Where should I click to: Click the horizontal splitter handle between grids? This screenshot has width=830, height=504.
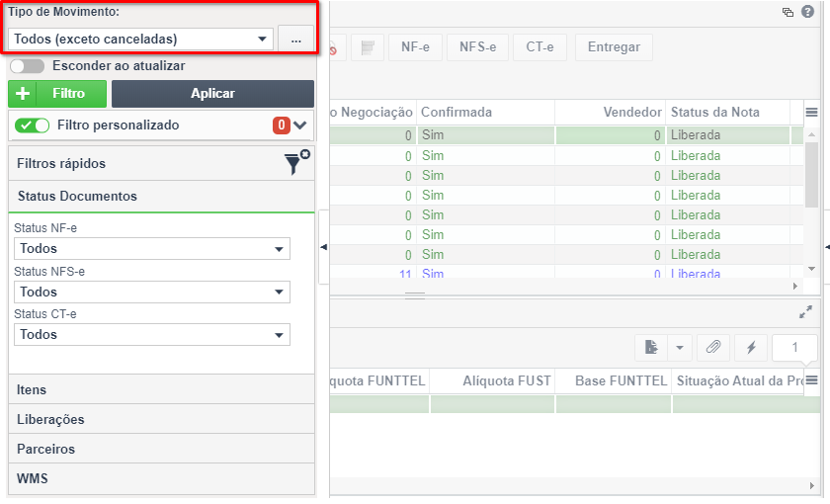pyautogui.click(x=415, y=295)
